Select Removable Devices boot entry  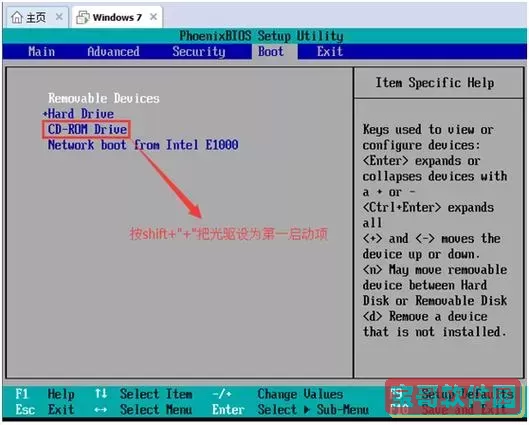coord(104,98)
